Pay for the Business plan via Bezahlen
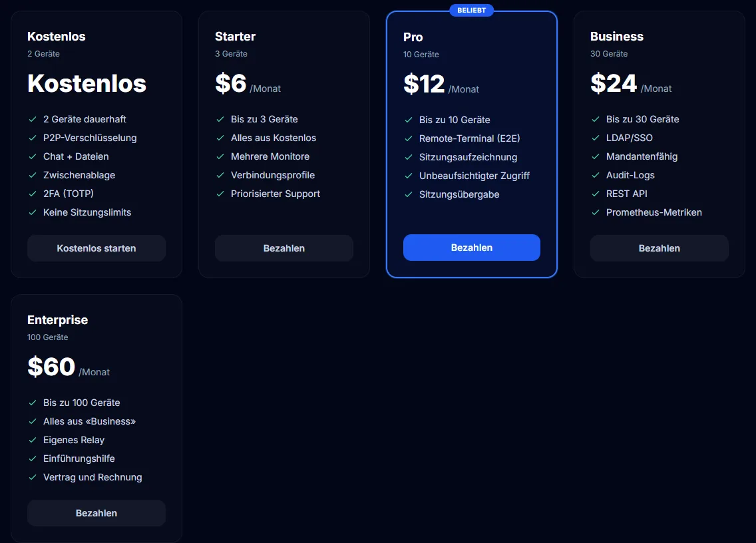The height and width of the screenshot is (543, 756). [659, 248]
